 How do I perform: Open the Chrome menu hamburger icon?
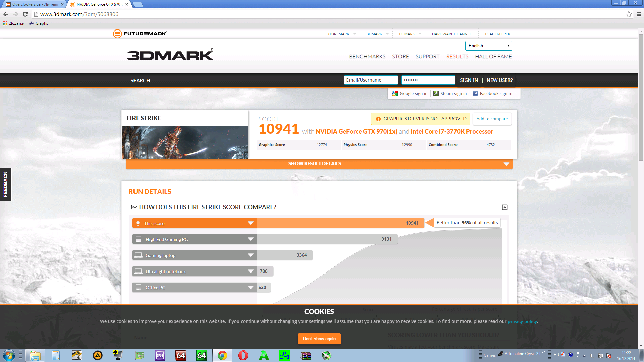coord(639,14)
